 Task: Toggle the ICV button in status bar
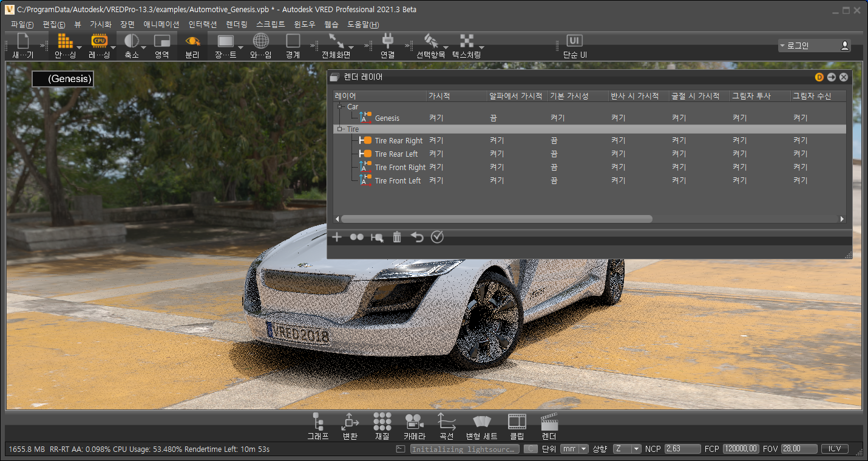[x=835, y=449]
